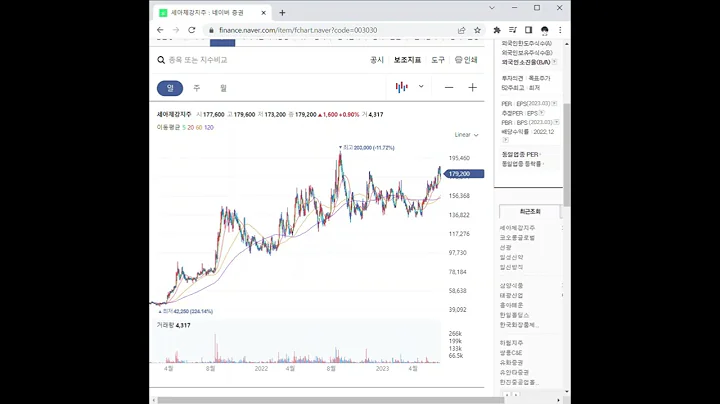Open the 도구 menu

click(438, 60)
